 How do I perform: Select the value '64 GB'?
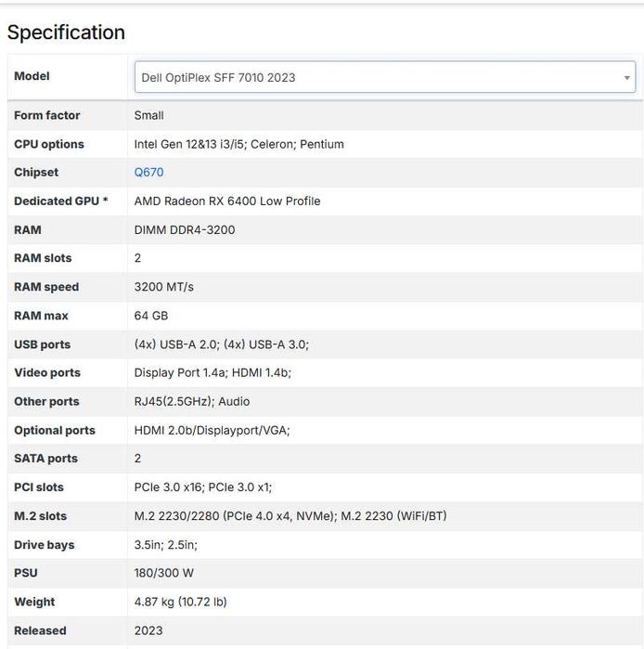(151, 316)
